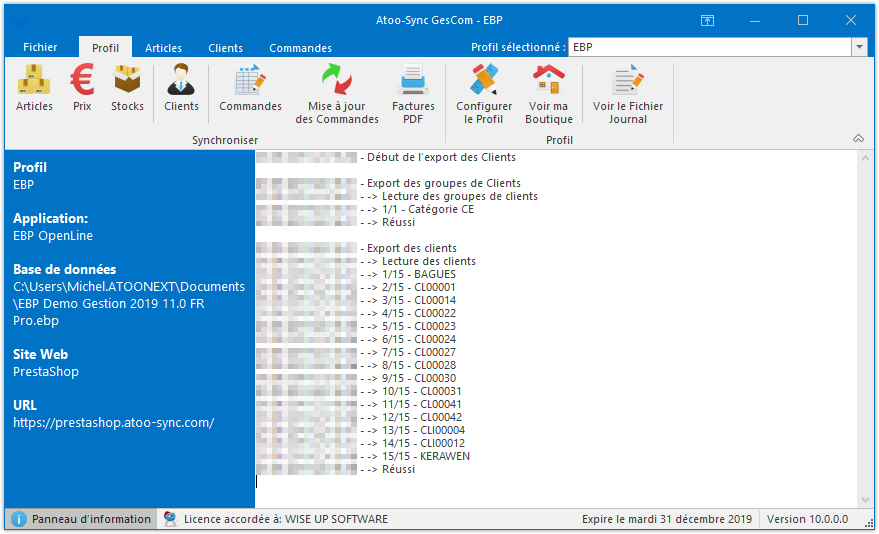Toggle the Panneau d'information button
This screenshot has width=879, height=534.
[81, 519]
